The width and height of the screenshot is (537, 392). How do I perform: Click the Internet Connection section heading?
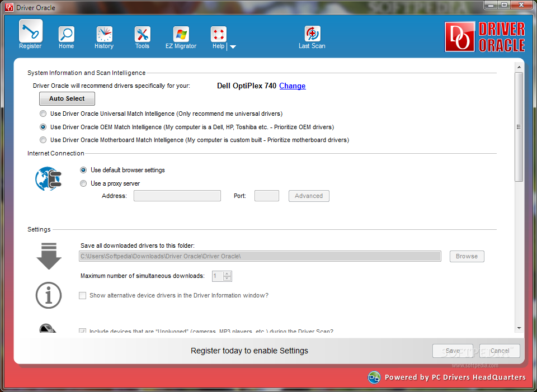(x=56, y=153)
